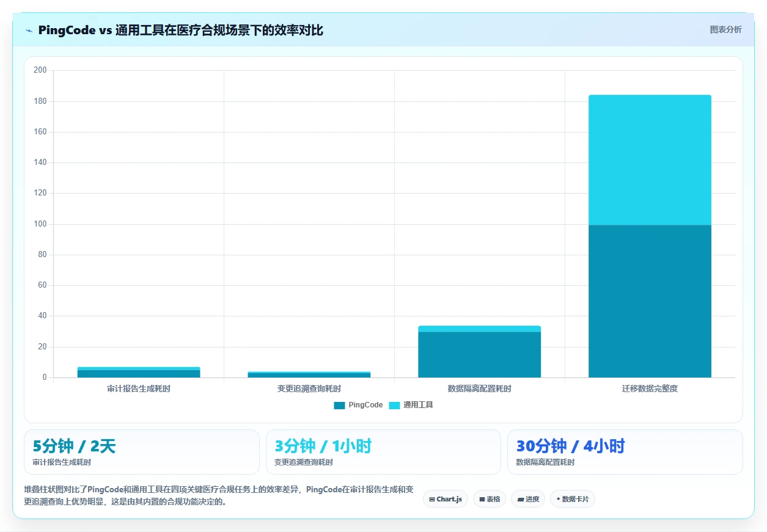Click the y-axis value 180
767x532 pixels.
click(x=40, y=101)
